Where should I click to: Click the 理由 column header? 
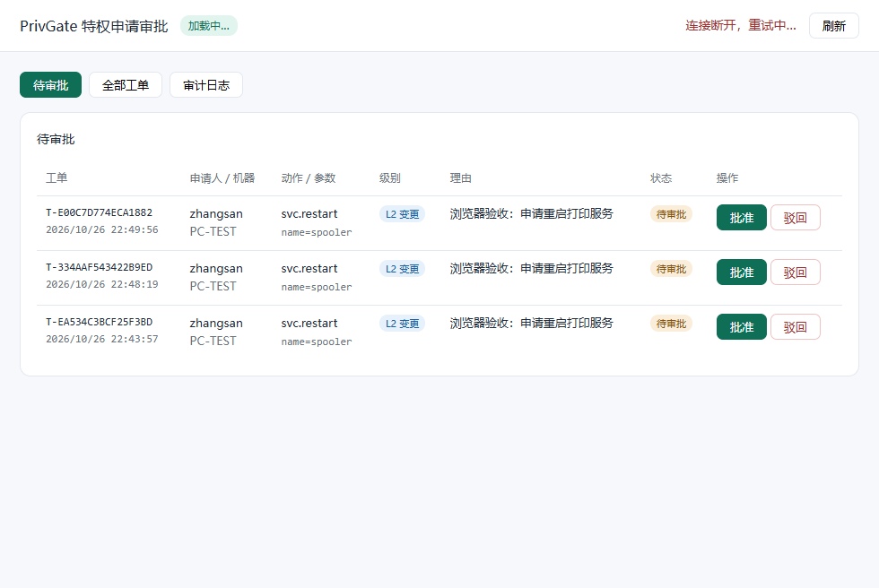461,178
